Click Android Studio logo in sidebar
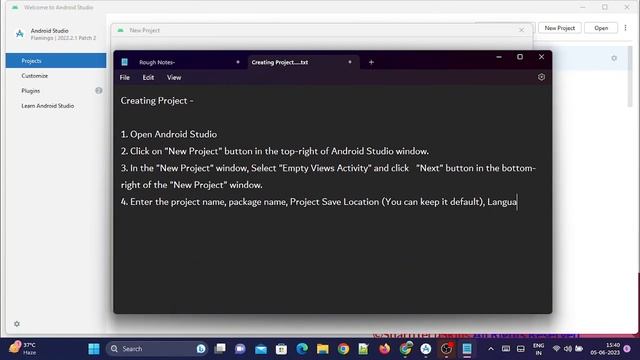 coord(20,34)
